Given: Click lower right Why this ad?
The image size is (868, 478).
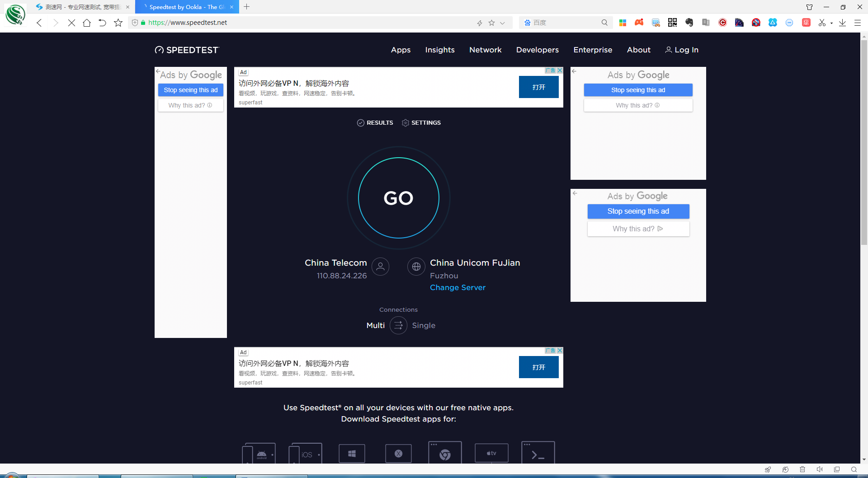Looking at the screenshot, I should pyautogui.click(x=638, y=229).
